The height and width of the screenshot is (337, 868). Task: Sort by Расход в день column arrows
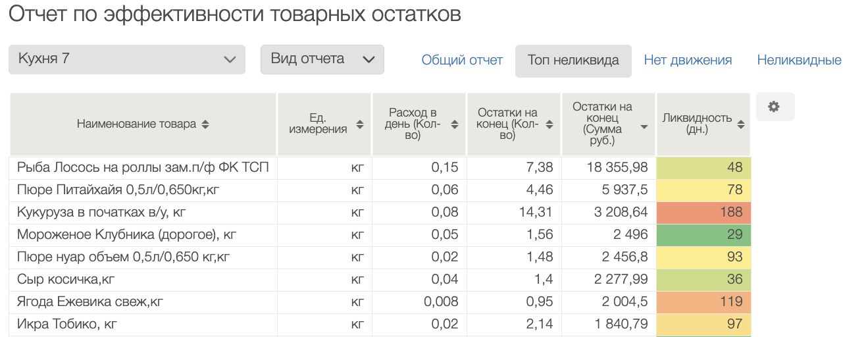tap(455, 124)
